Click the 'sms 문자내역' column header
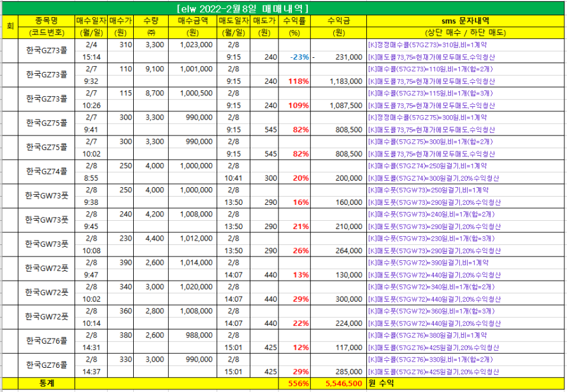Screen dimensions: 567x392 click(x=466, y=20)
